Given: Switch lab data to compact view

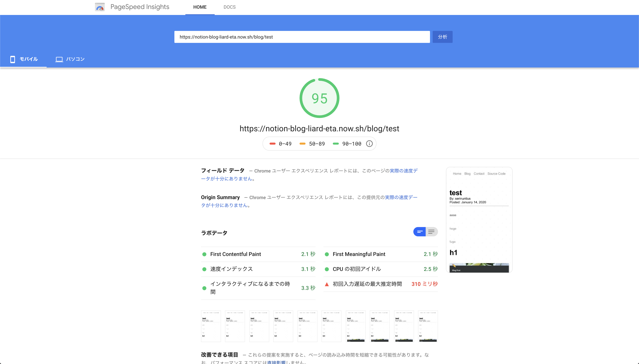Looking at the screenshot, I should 420,232.
